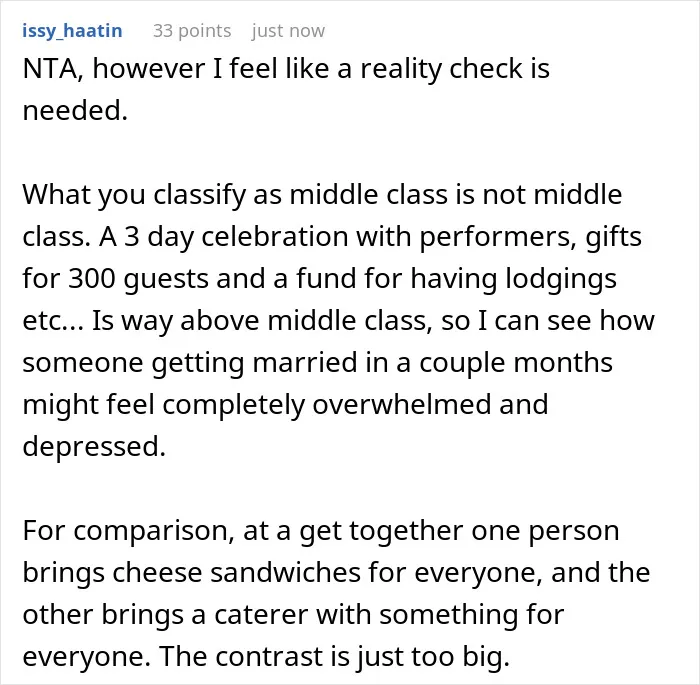This screenshot has height=685, width=700.
Task: Open issy_haatin's user profile
Action: 72,31
